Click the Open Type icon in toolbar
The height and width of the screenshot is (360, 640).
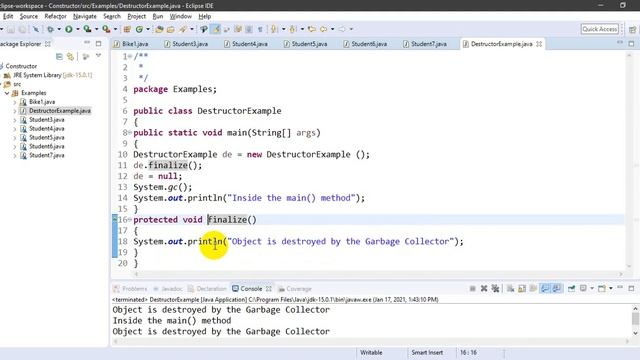(159, 29)
